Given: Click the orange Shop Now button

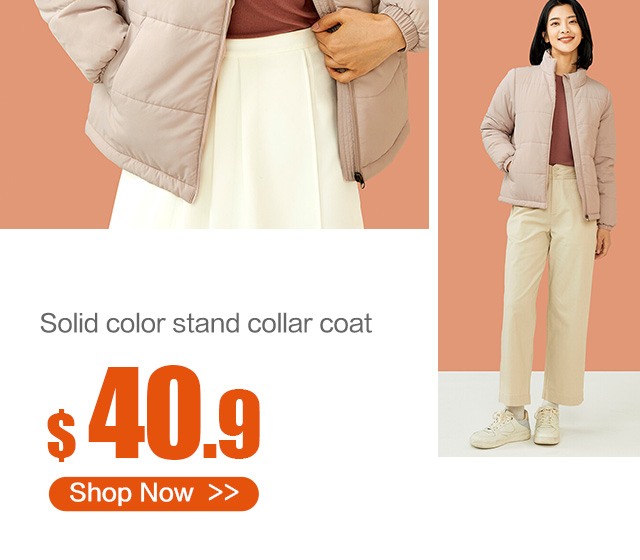Looking at the screenshot, I should pos(153,493).
